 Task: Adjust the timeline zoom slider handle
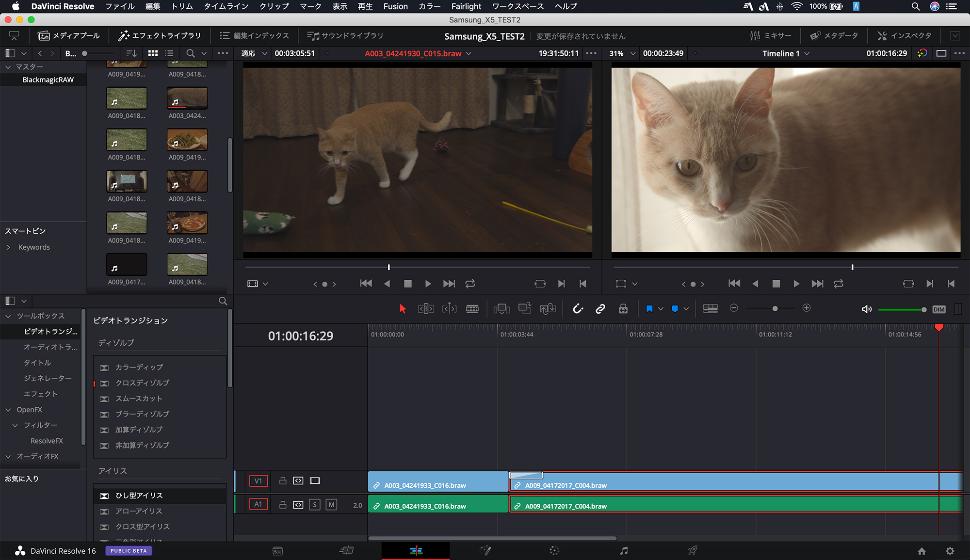[x=775, y=308]
